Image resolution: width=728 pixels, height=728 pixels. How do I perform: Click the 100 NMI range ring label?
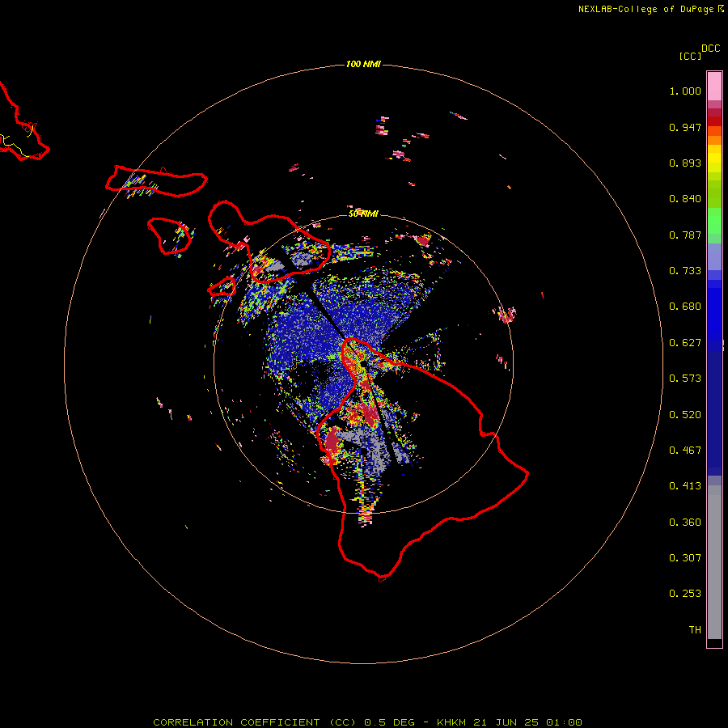pos(363,64)
